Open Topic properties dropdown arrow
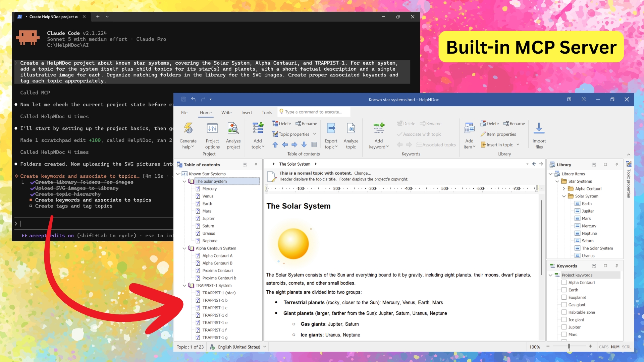Image resolution: width=644 pixels, height=362 pixels. 315,134
